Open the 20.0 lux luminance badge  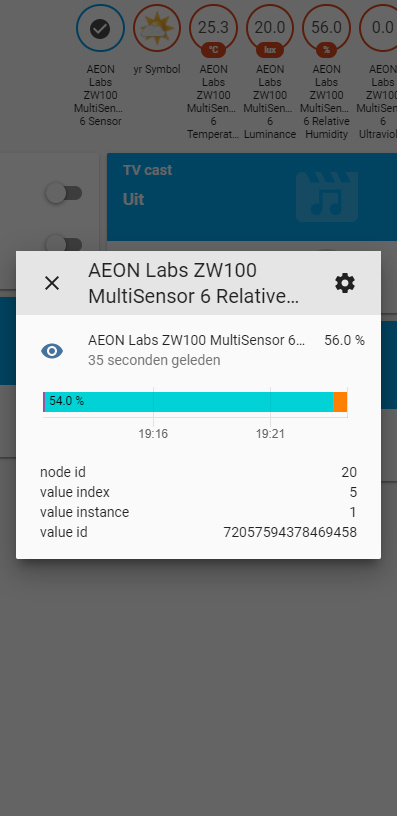pyautogui.click(x=270, y=29)
